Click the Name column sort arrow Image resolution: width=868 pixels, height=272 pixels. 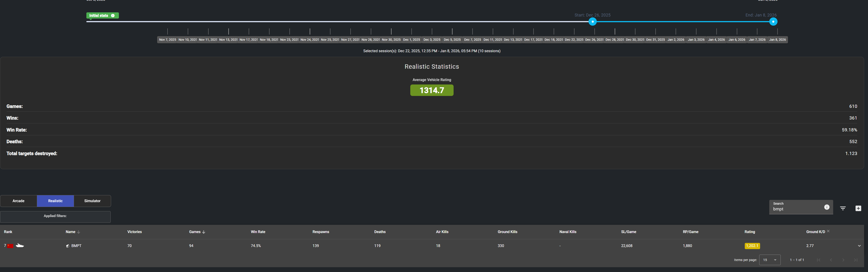click(79, 232)
